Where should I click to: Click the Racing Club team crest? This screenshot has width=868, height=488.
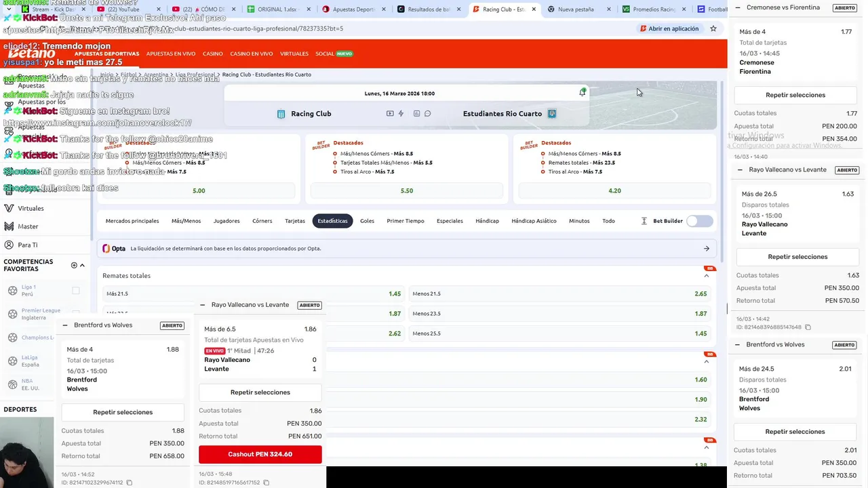pyautogui.click(x=281, y=114)
